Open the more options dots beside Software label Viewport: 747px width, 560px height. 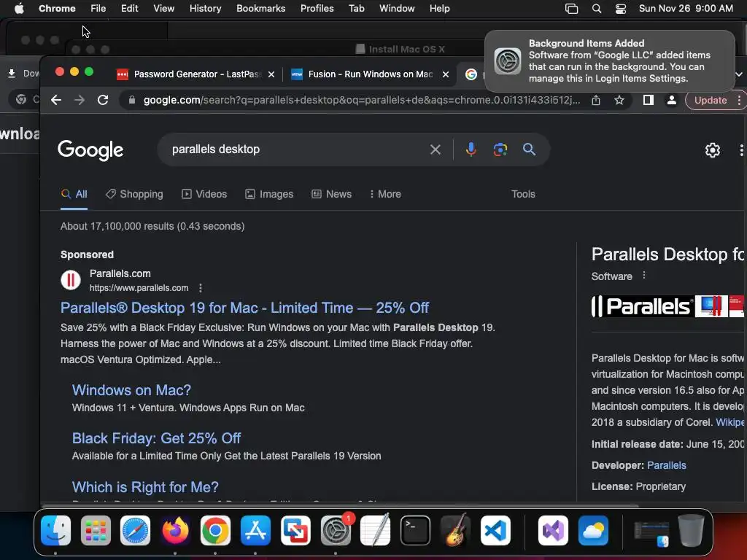tap(644, 275)
